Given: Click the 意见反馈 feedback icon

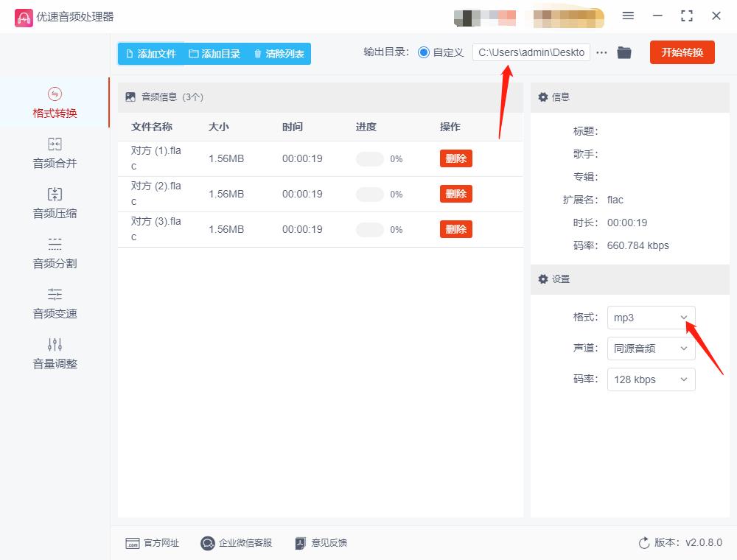Looking at the screenshot, I should pos(301,542).
